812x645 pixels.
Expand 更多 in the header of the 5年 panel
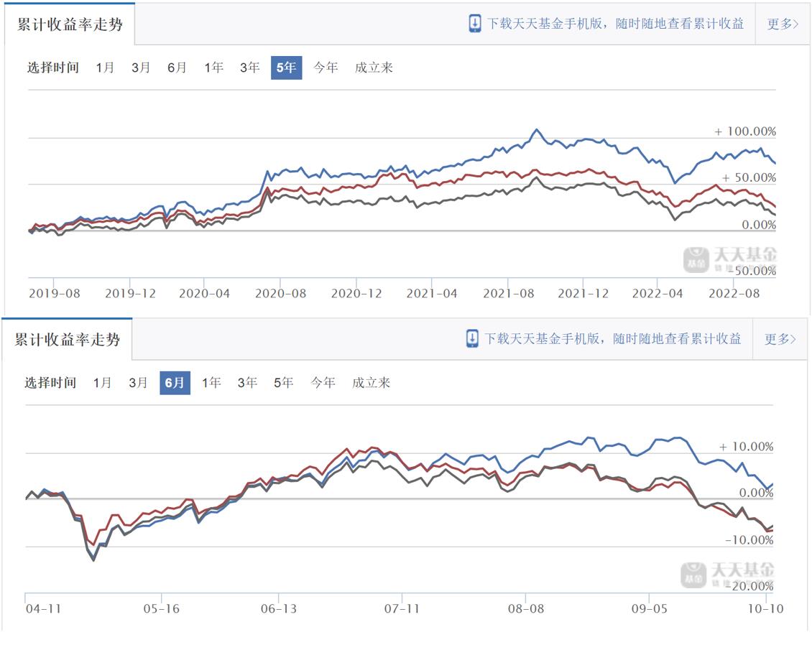783,24
